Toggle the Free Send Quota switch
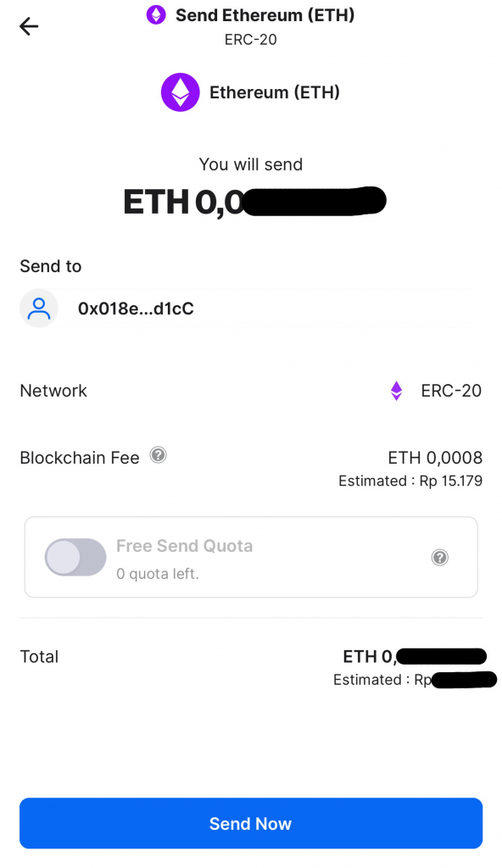502x868 pixels. click(x=75, y=558)
